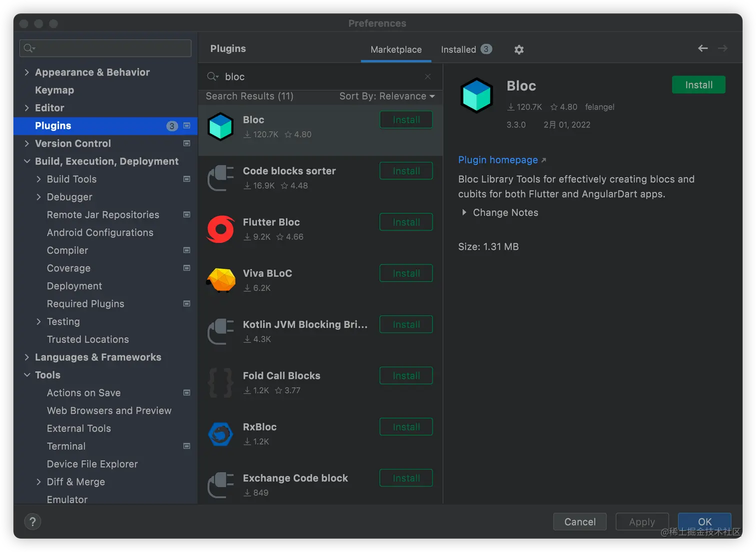756x552 pixels.
Task: Expand the Diff & Merge node
Action: 38,482
